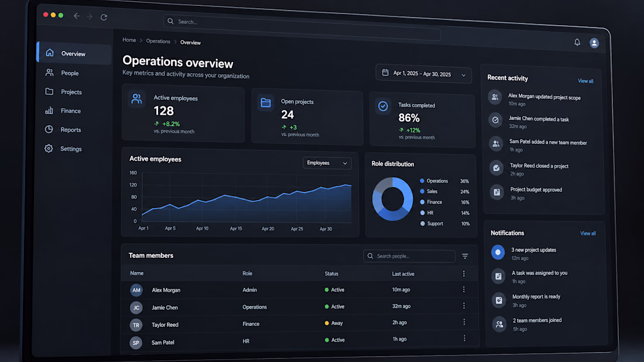Go to Operations in the breadcrumb
Viewport: 644px width, 362px height.
coord(158,42)
